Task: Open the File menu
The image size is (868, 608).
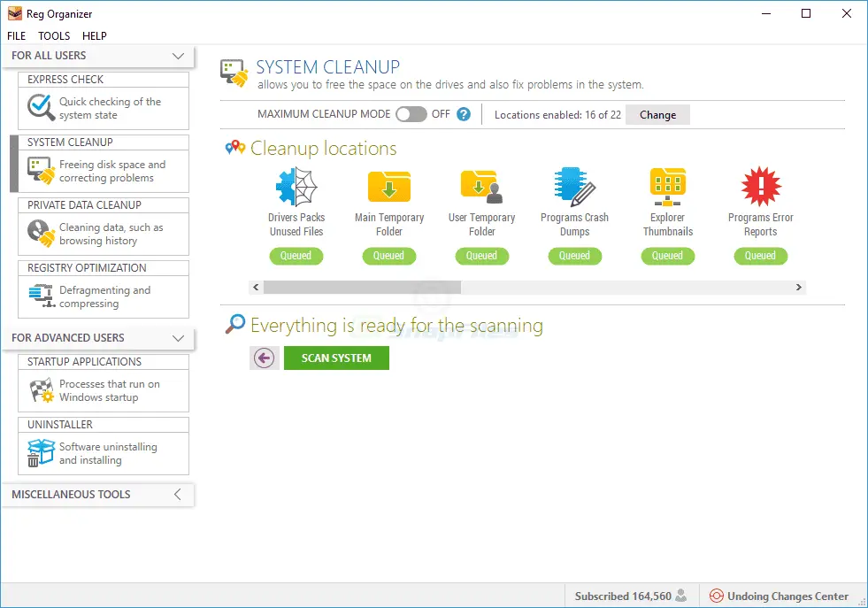Action: click(x=16, y=36)
